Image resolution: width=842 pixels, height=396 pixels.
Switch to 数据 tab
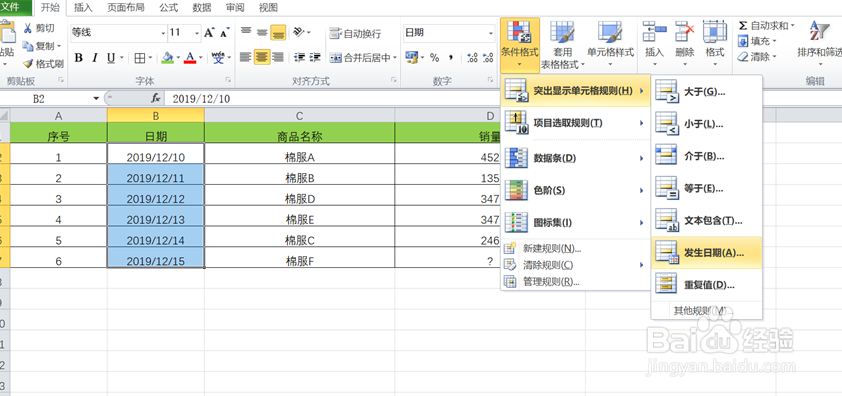(x=202, y=8)
